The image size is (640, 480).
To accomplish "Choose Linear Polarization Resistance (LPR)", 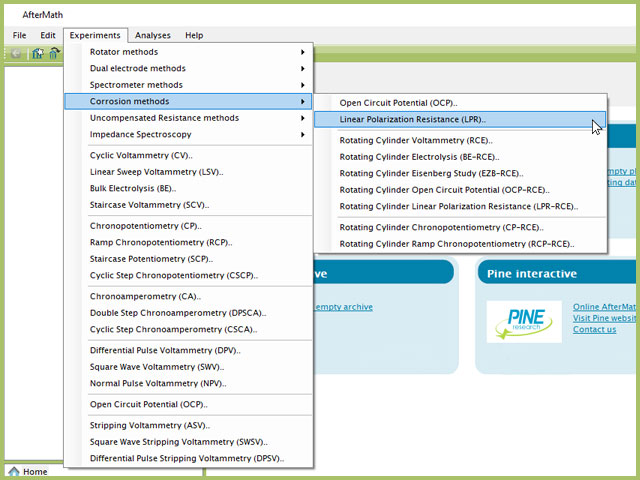I will point(460,120).
